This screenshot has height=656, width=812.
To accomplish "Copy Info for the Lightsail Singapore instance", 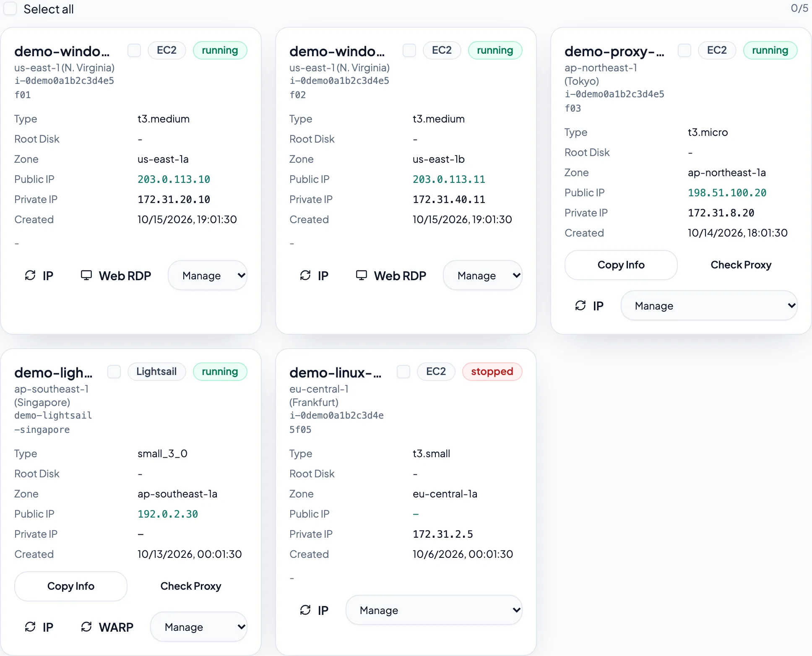I will 71,586.
